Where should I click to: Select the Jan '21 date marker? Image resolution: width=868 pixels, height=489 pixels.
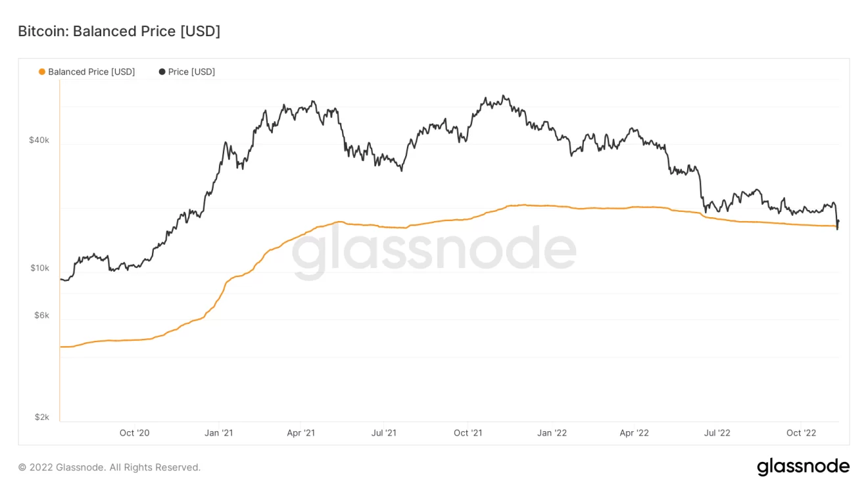tap(218, 432)
